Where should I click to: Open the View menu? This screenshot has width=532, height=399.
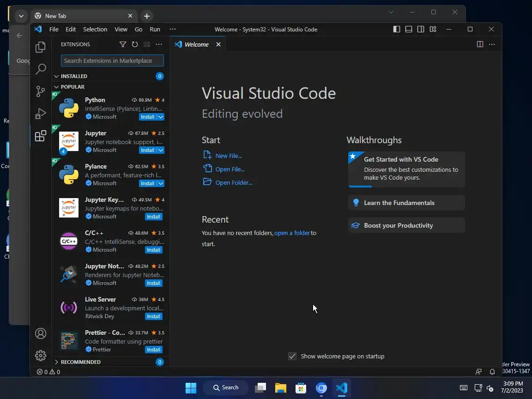pos(121,29)
